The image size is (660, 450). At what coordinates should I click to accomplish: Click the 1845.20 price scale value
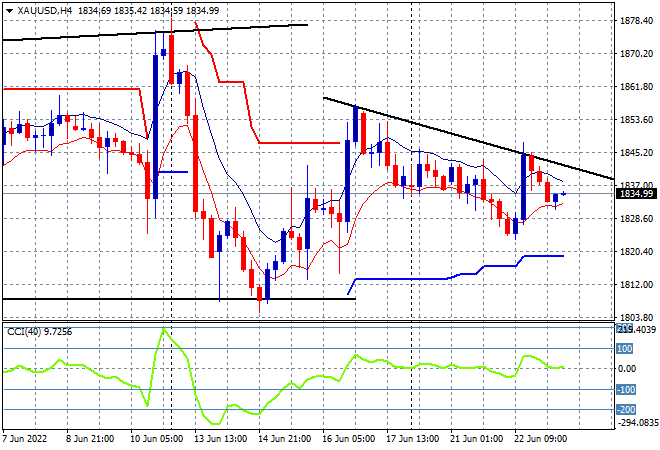pyautogui.click(x=636, y=152)
